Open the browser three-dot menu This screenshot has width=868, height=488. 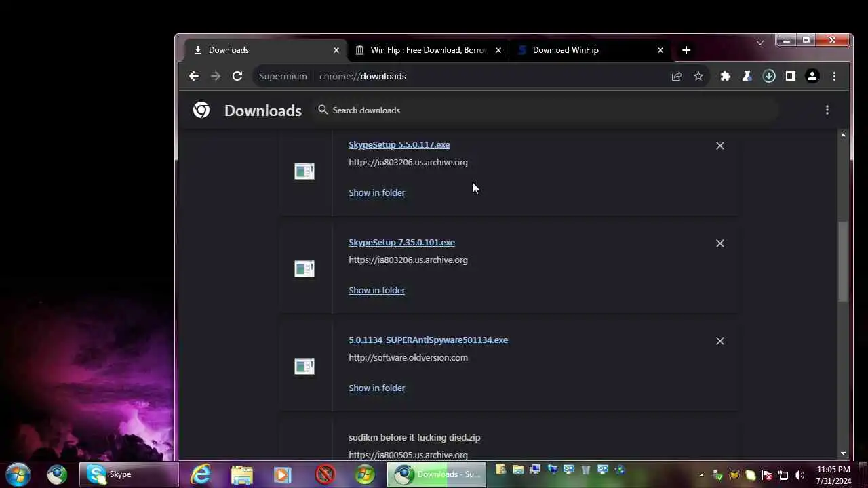tap(834, 76)
